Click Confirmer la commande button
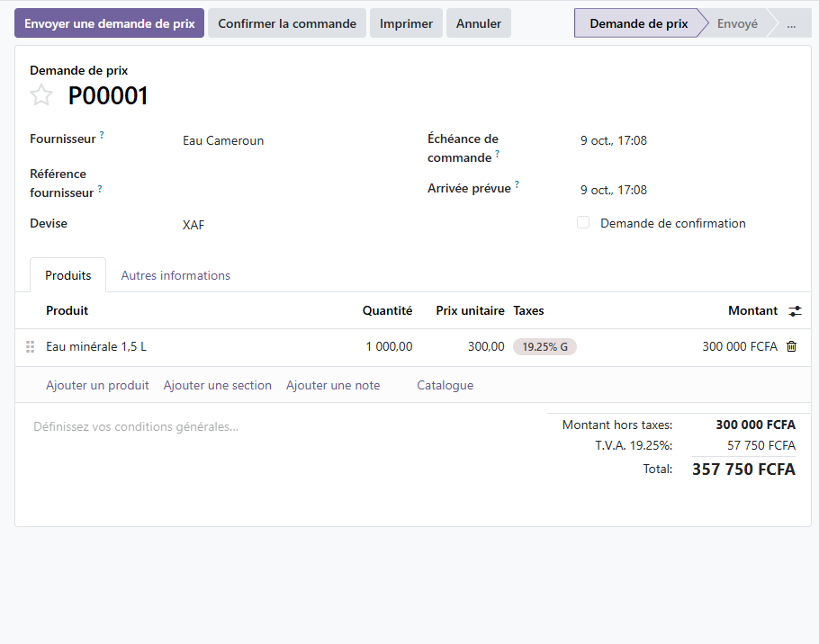 (287, 23)
